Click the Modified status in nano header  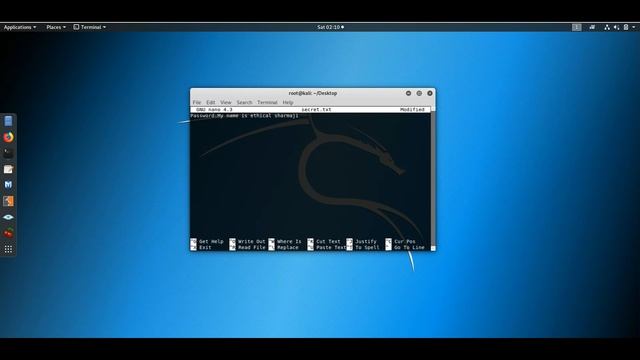tap(412, 110)
